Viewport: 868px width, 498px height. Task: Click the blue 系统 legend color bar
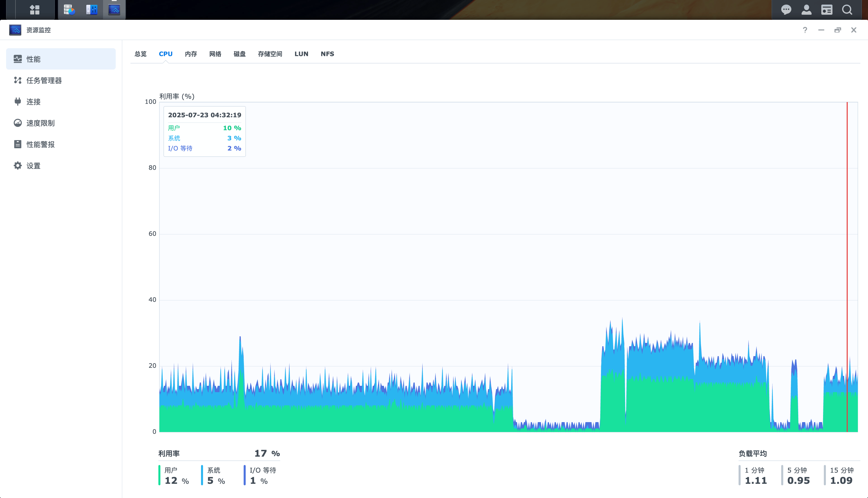pos(202,475)
